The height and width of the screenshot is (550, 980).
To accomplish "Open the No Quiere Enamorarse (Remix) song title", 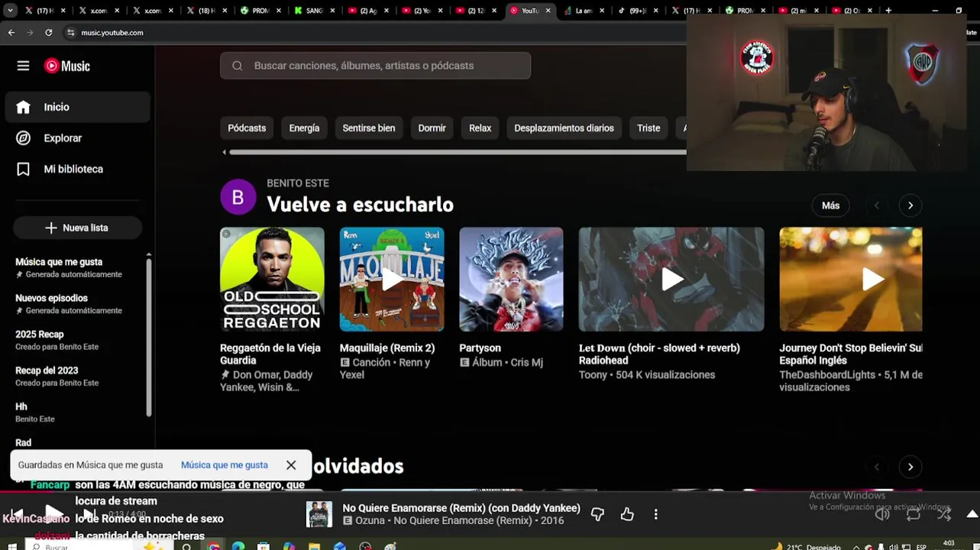I will pos(461,508).
